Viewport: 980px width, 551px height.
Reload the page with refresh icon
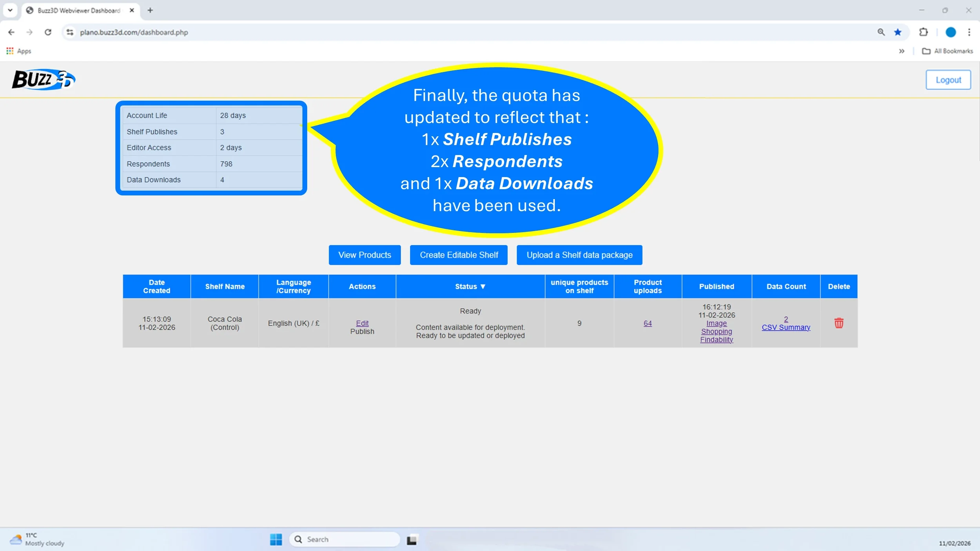click(48, 32)
